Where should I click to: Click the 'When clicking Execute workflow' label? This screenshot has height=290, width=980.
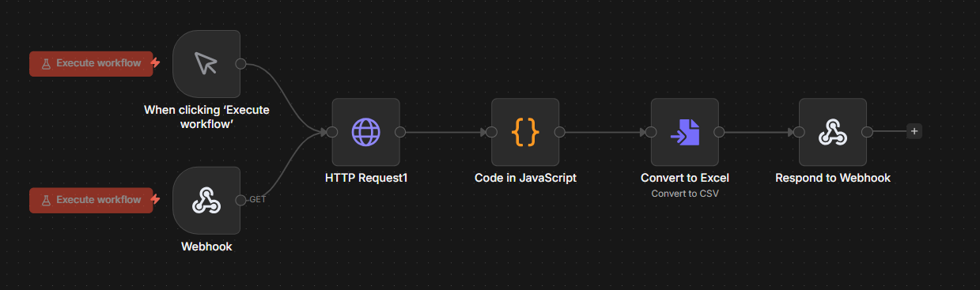pos(206,117)
